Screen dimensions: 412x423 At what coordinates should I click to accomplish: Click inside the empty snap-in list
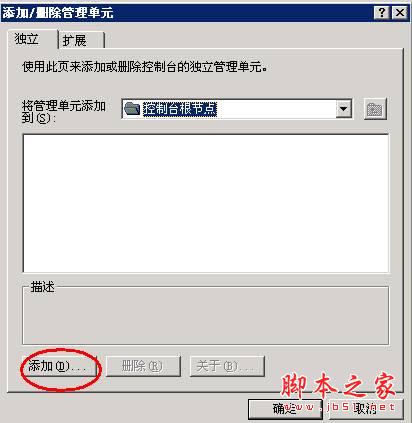click(x=206, y=203)
